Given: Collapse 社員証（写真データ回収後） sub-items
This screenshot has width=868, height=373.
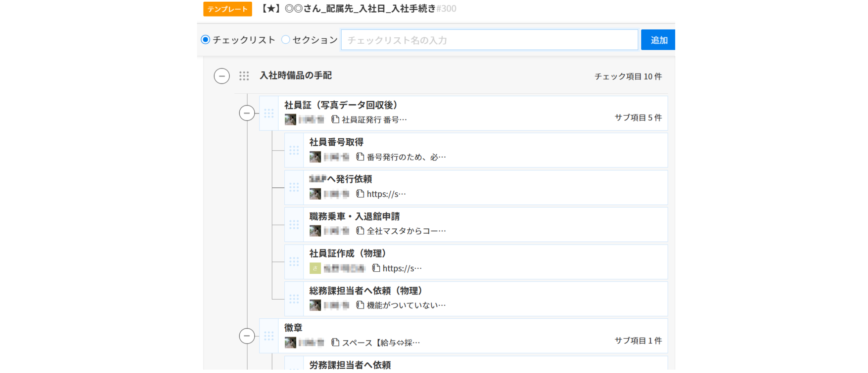Looking at the screenshot, I should click(247, 113).
